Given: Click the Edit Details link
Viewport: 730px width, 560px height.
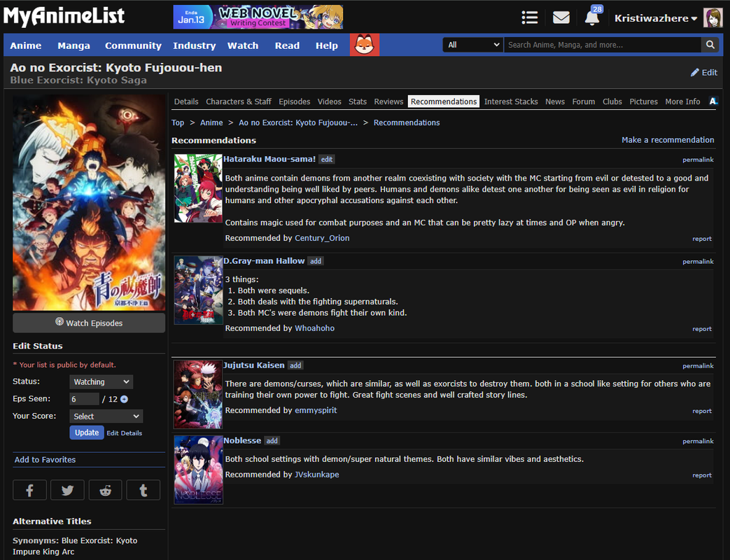Looking at the screenshot, I should tap(125, 433).
